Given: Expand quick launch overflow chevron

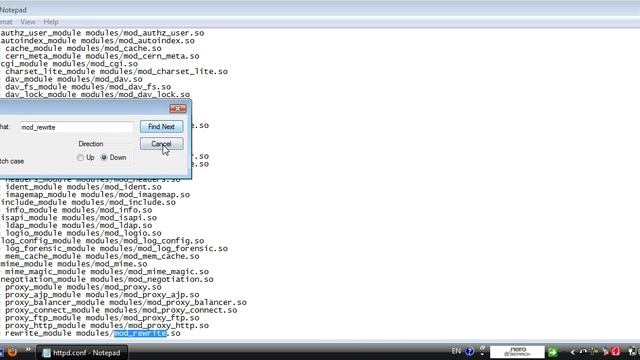Looking at the screenshot, I should [28, 350].
